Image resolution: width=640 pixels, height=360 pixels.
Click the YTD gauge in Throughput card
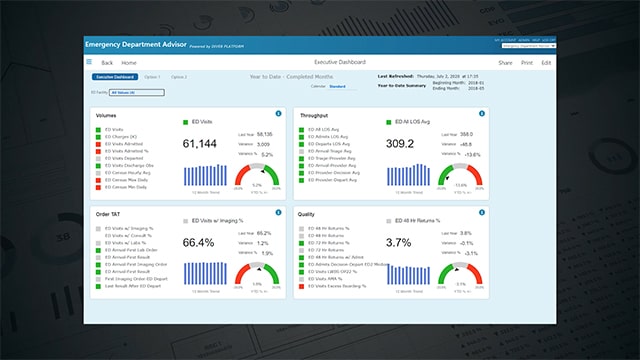tap(460, 176)
